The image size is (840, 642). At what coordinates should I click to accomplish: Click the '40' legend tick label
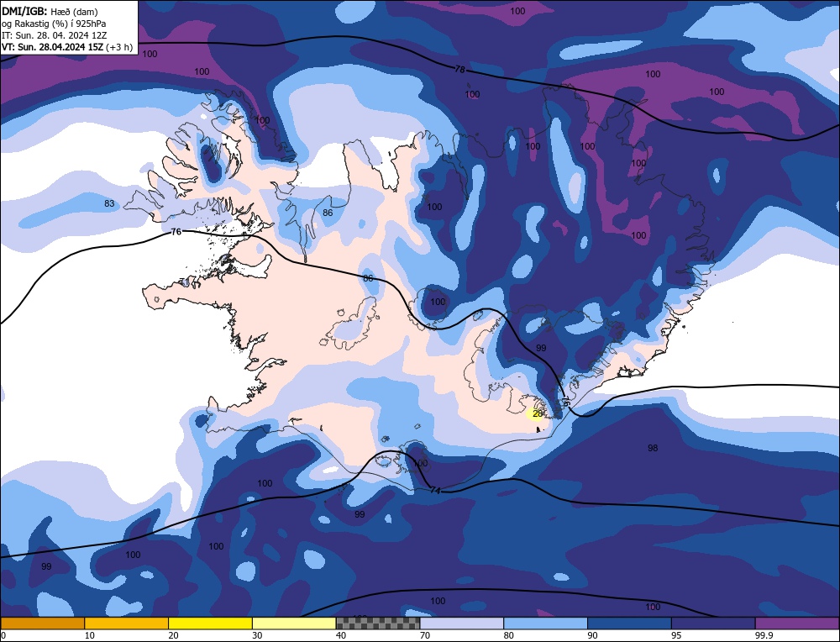pyautogui.click(x=341, y=635)
